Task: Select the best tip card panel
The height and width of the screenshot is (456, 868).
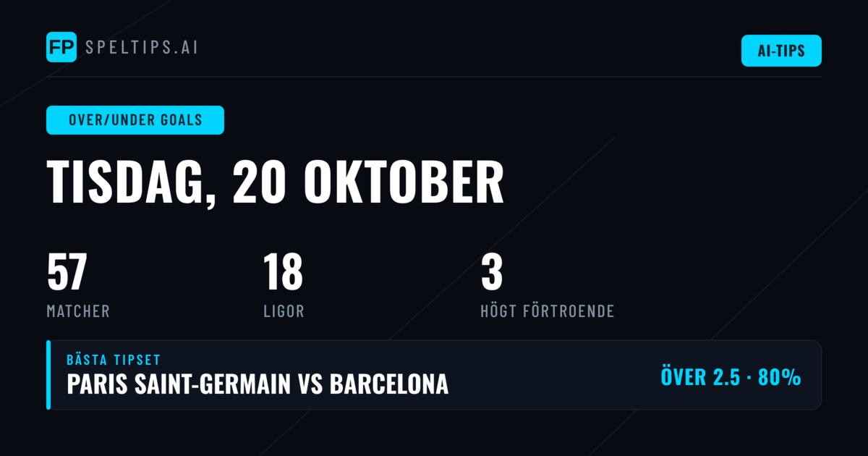Action: 434,375
